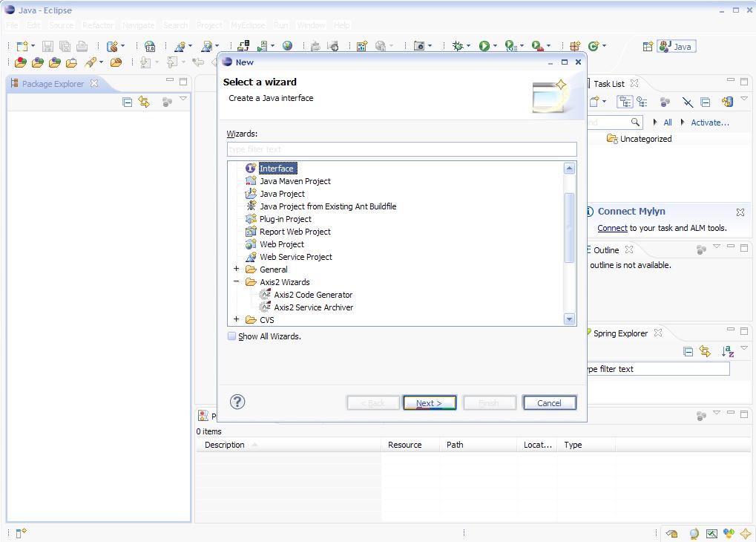Click the Print toolbar icon

click(82, 46)
